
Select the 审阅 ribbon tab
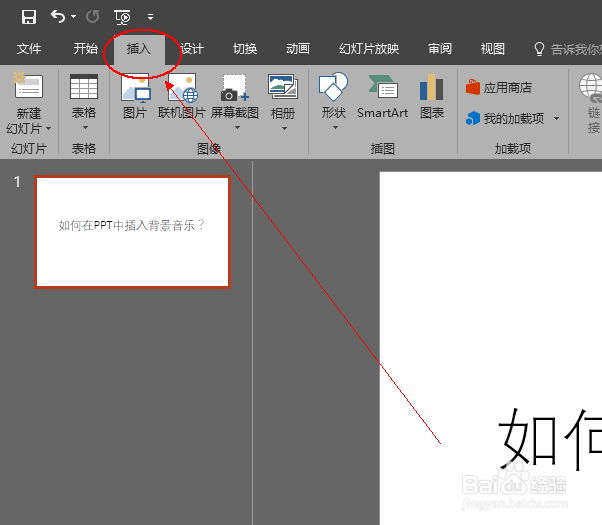[x=440, y=49]
